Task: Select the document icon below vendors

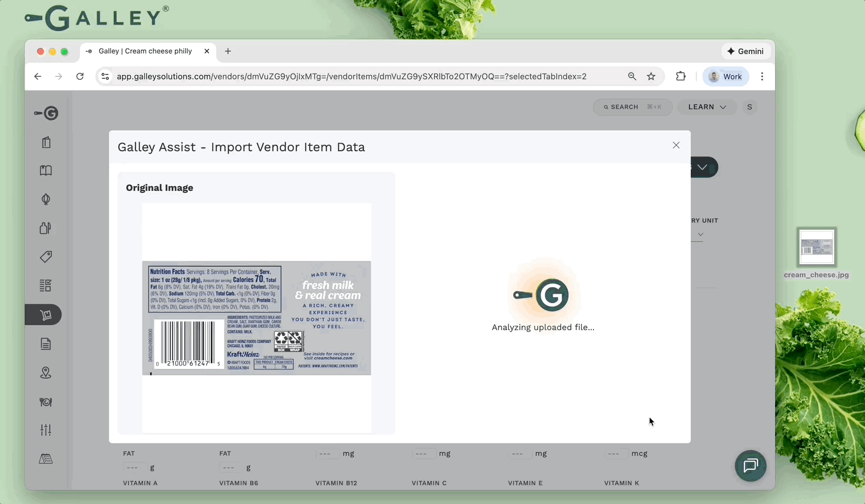Action: point(45,344)
